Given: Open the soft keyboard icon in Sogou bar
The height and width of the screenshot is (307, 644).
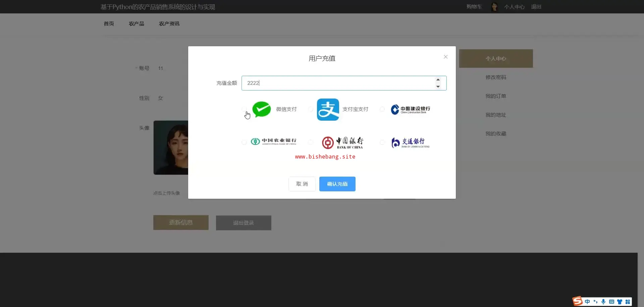Looking at the screenshot, I should click(x=611, y=302).
